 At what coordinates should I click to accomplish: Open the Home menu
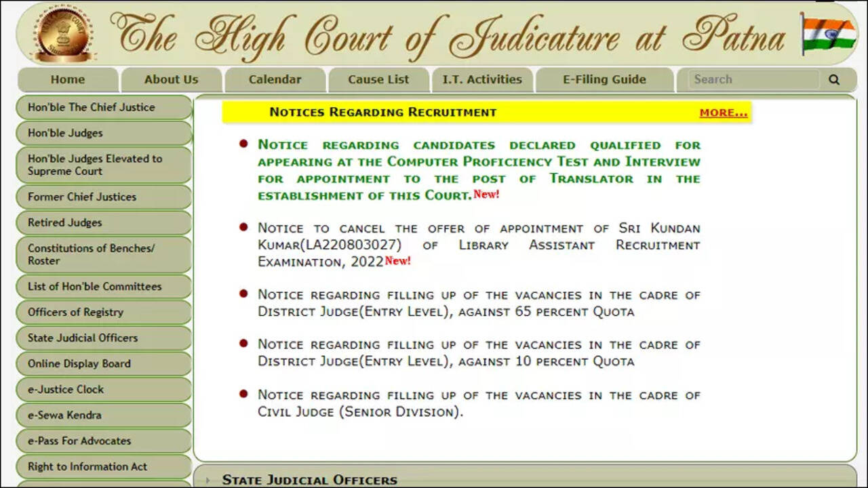(x=68, y=80)
